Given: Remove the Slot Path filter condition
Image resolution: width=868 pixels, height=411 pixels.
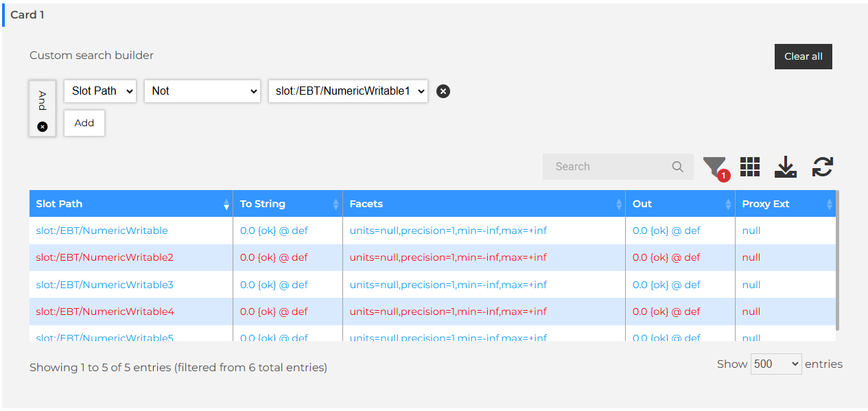Looking at the screenshot, I should [x=443, y=91].
